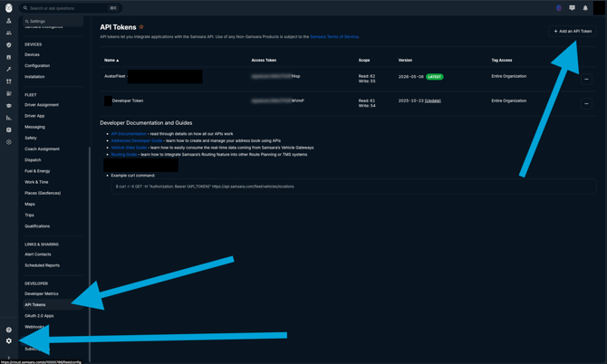Image resolution: width=607 pixels, height=364 pixels.
Task: Open Driver Assignment settings
Action: pyautogui.click(x=42, y=105)
